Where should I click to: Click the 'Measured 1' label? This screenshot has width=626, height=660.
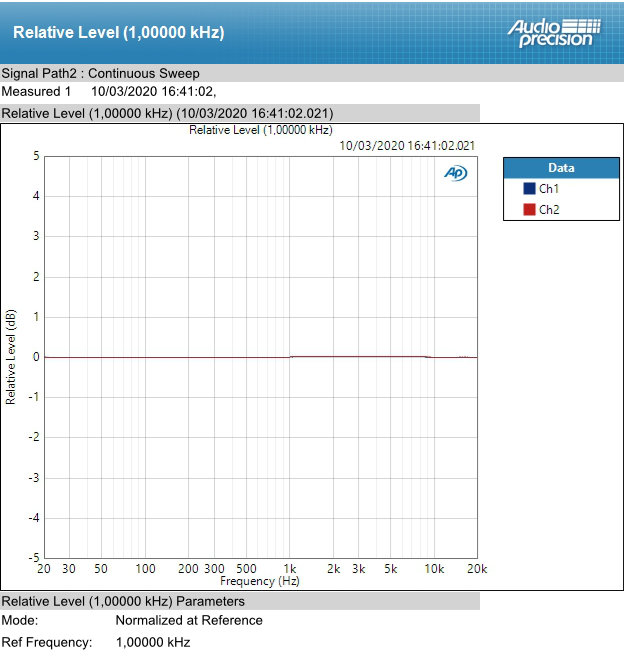[x=36, y=91]
